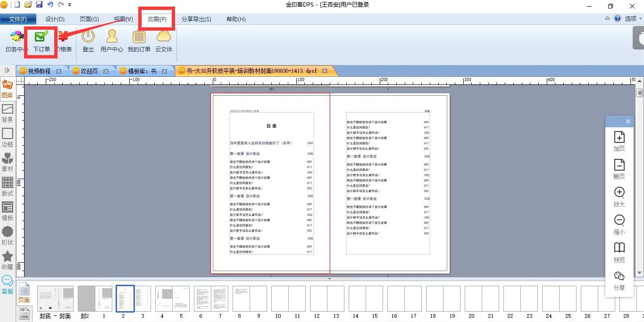Click the 目录 heading on the left page

pyautogui.click(x=271, y=126)
